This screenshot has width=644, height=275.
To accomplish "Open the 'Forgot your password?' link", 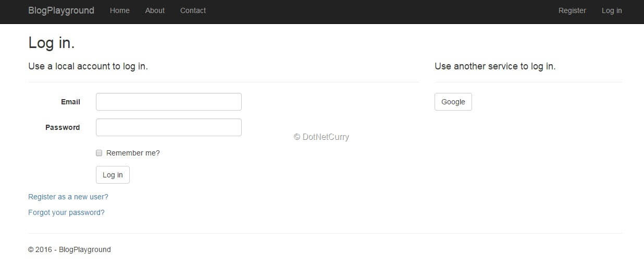I will (66, 212).
